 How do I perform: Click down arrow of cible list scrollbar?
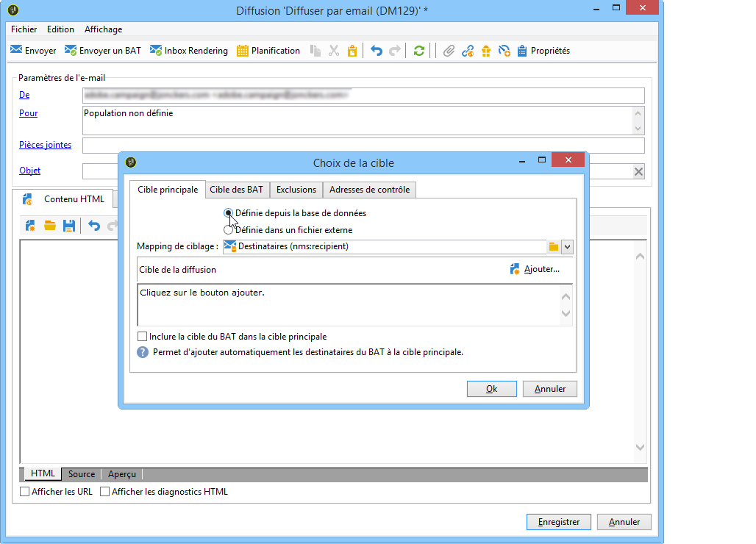(566, 314)
